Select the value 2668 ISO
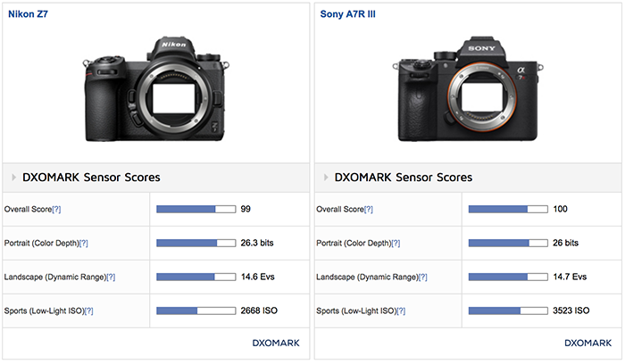Viewport: 625px width, 364px height. [x=259, y=310]
